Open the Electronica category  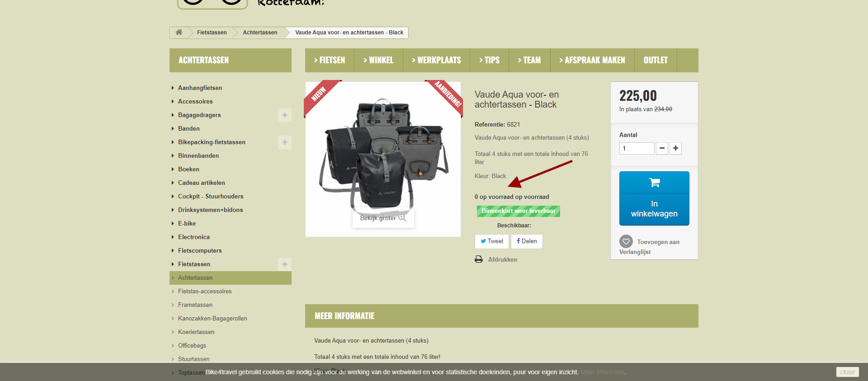pyautogui.click(x=193, y=237)
